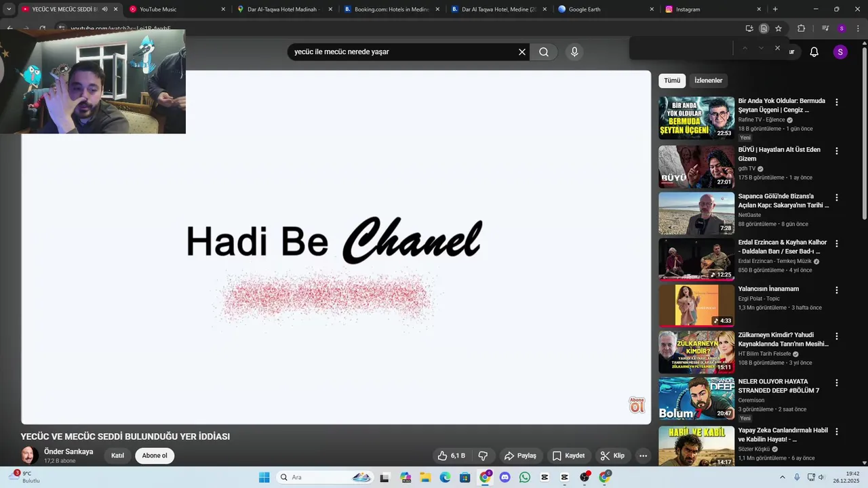Screen dimensions: 868x488
Task: Open Discord from the taskbar
Action: [x=505, y=477]
